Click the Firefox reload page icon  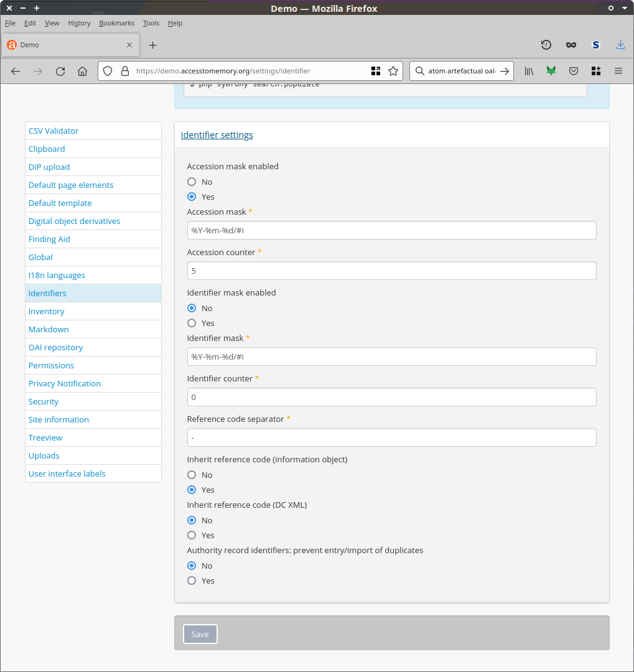pos(60,71)
